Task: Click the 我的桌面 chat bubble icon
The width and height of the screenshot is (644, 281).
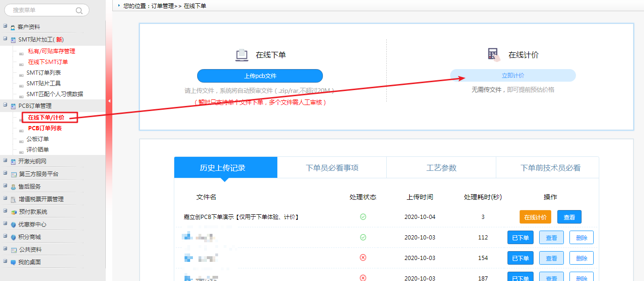Action: 14,262
